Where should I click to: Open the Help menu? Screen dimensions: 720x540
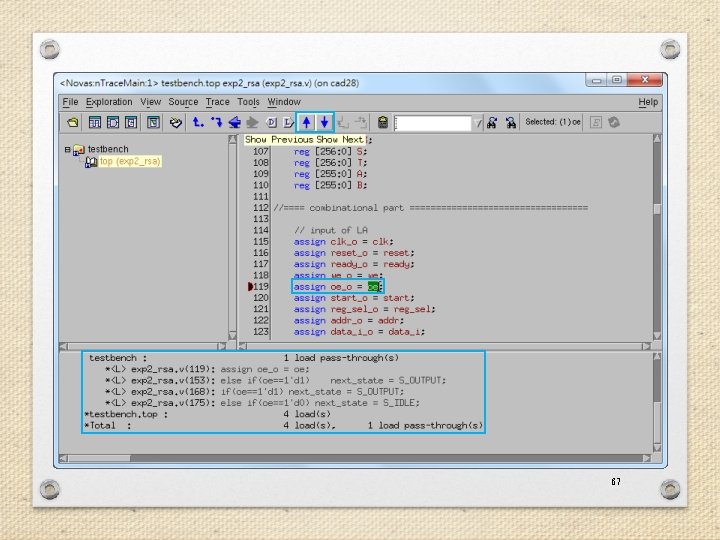648,102
